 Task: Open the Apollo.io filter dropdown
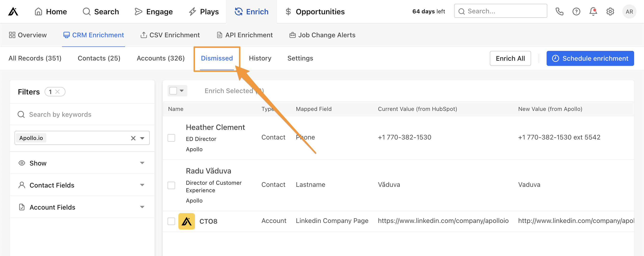142,138
